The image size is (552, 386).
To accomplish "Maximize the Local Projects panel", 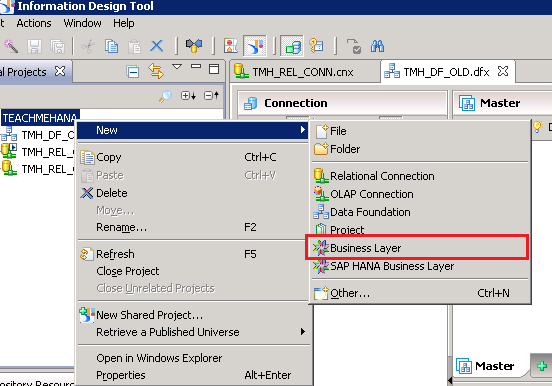I will [x=214, y=69].
